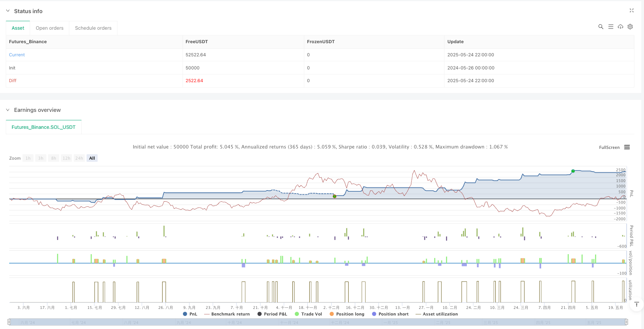
Task: Click the chart statistics summary text
Action: [x=320, y=147]
